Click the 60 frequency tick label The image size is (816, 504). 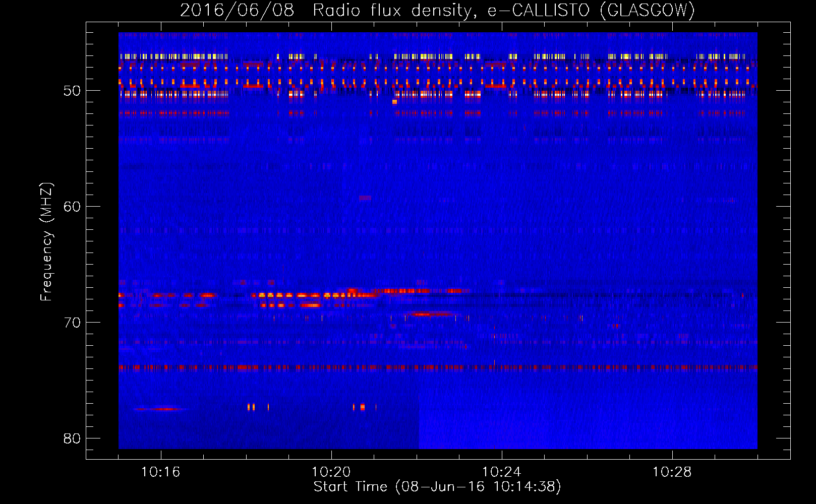(72, 207)
